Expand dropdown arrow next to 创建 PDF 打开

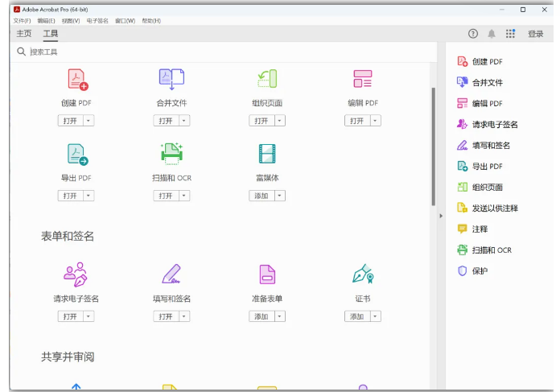(x=89, y=121)
